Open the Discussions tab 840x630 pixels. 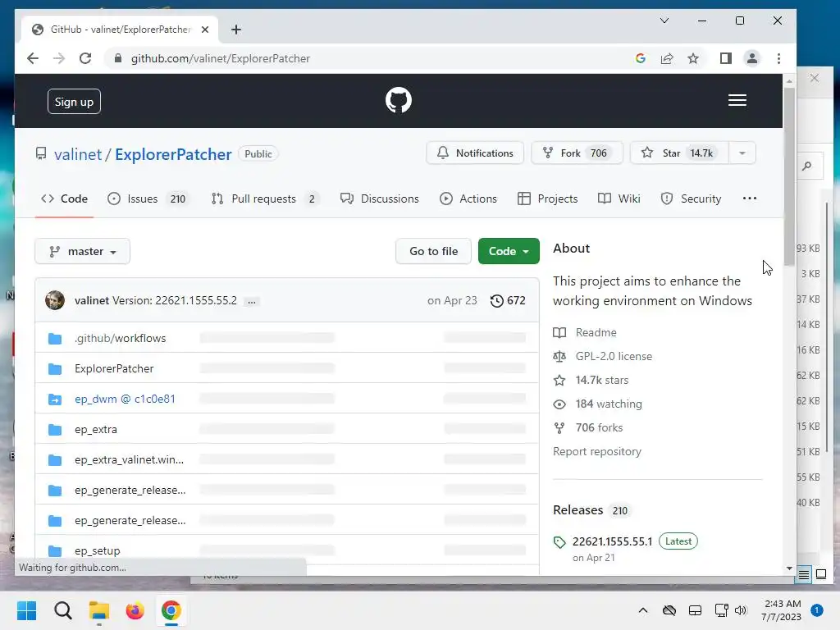click(380, 199)
